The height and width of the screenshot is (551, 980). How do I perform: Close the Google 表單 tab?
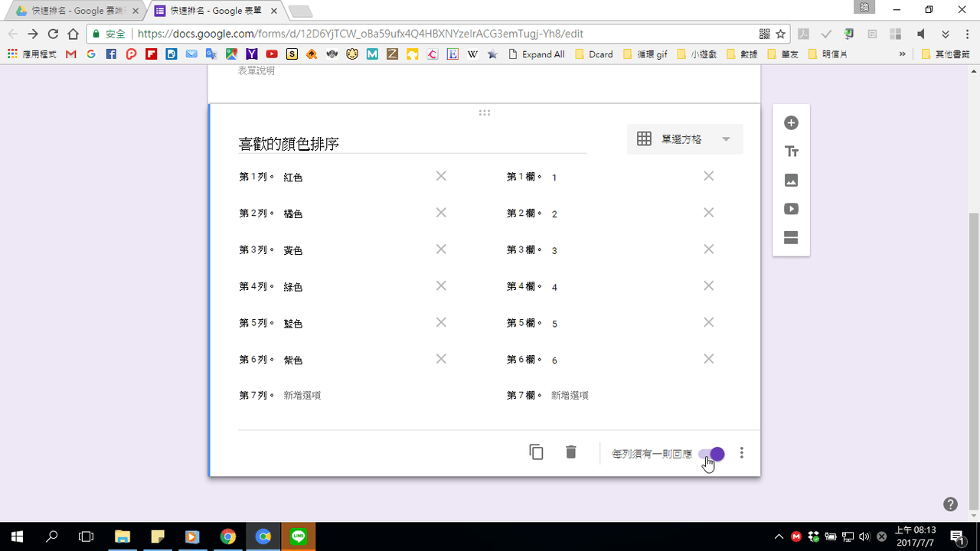pyautogui.click(x=273, y=11)
